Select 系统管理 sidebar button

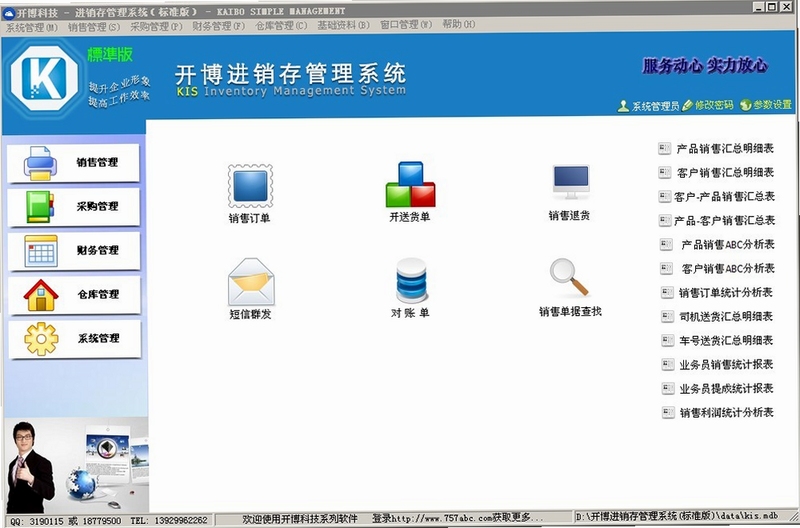tap(75, 339)
